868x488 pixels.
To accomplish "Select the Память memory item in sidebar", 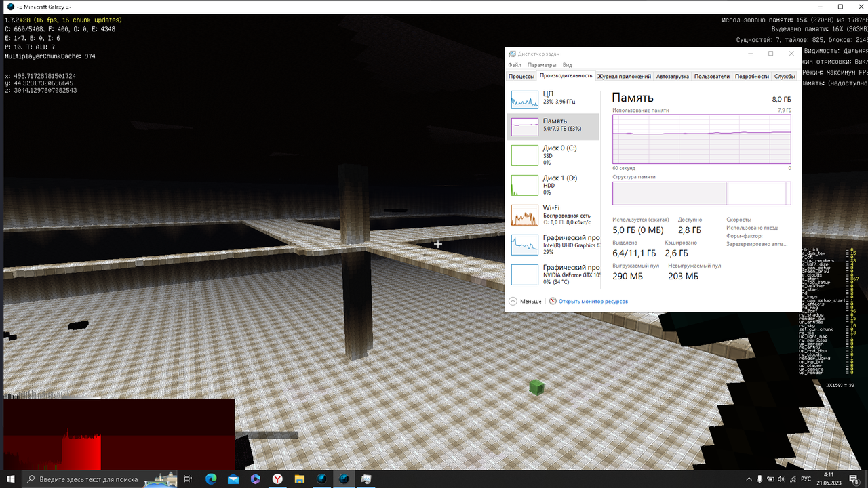I will pyautogui.click(x=553, y=127).
